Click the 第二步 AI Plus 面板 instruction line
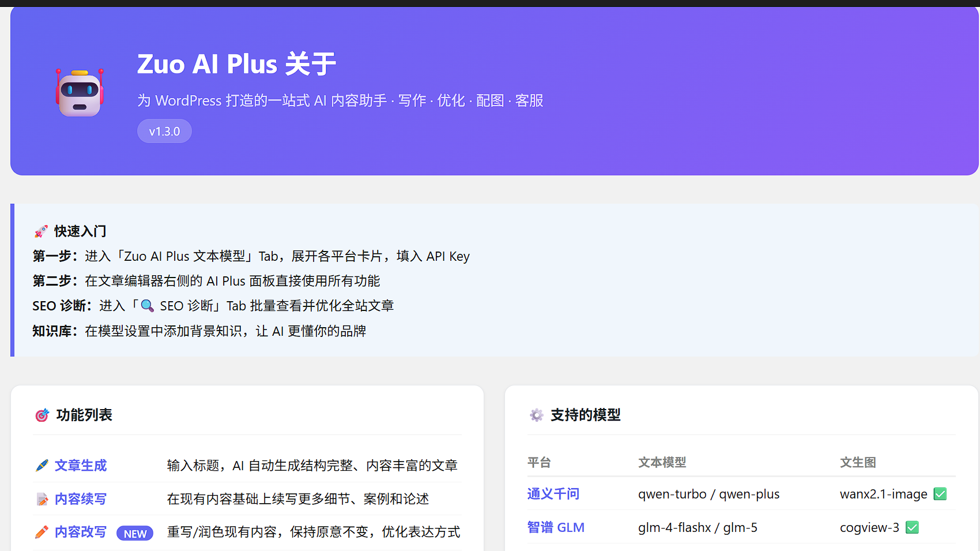This screenshot has height=551, width=980. [206, 281]
